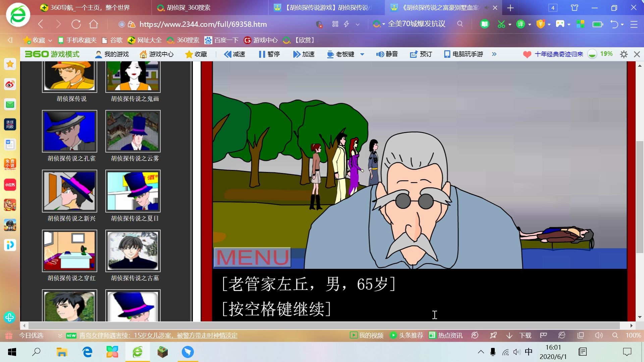The height and width of the screenshot is (362, 644).
Task: Click 减速 slow down button
Action: (x=234, y=54)
